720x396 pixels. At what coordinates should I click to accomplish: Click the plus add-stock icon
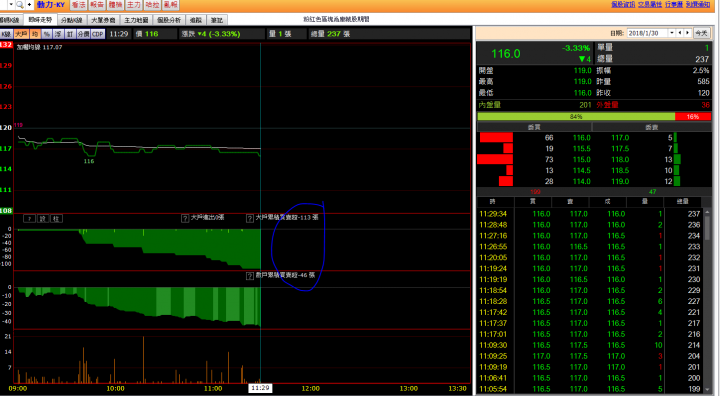click(29, 5)
